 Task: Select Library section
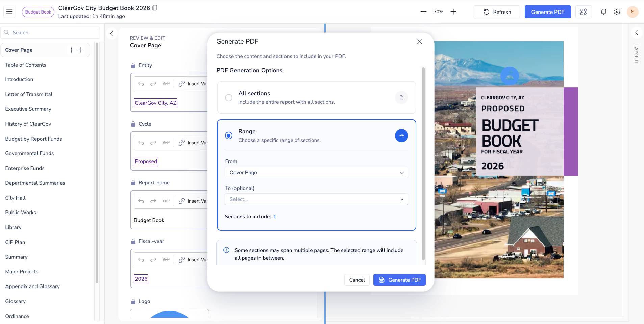(13, 227)
